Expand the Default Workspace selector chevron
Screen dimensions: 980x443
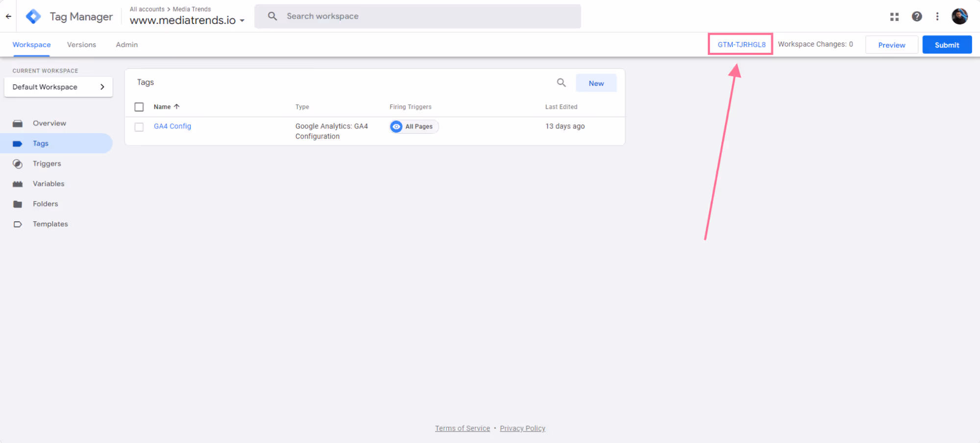click(102, 87)
